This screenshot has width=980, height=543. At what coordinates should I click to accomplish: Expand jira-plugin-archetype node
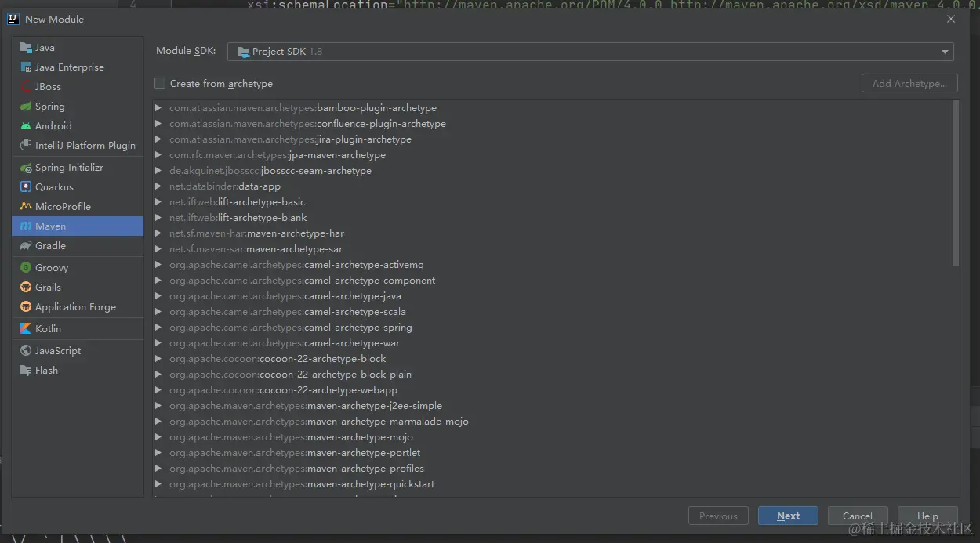(x=158, y=139)
